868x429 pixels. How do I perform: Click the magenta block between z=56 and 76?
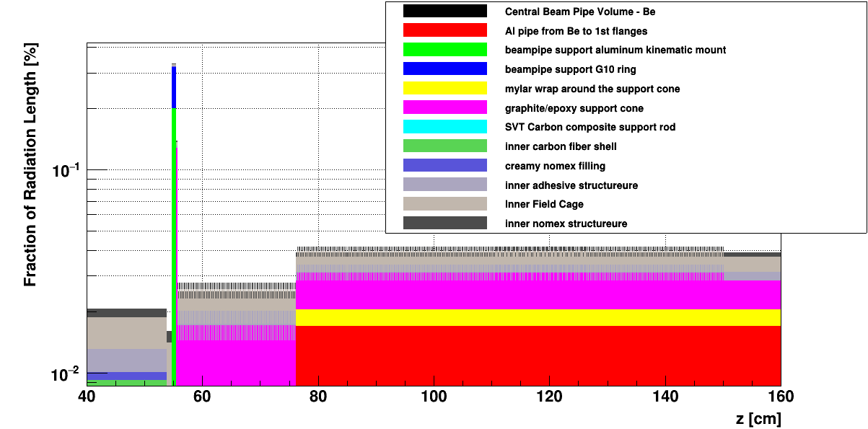point(236,363)
